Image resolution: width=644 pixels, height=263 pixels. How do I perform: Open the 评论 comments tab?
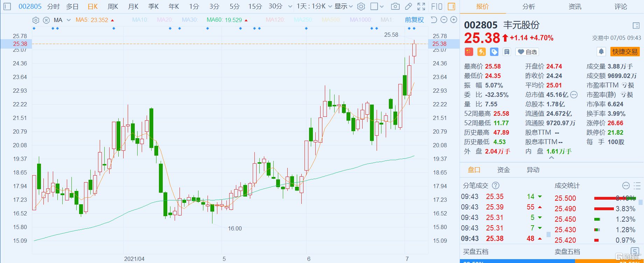click(621, 7)
